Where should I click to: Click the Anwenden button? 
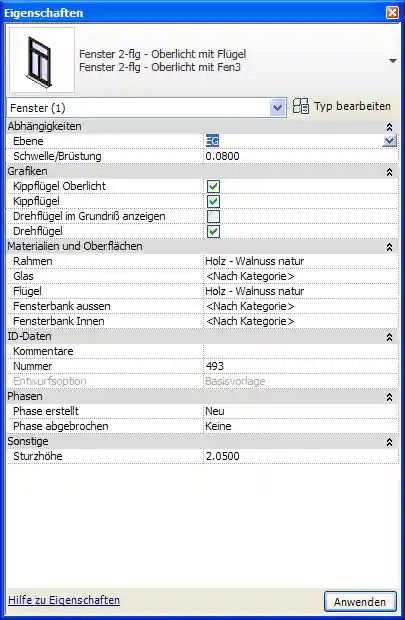360,602
